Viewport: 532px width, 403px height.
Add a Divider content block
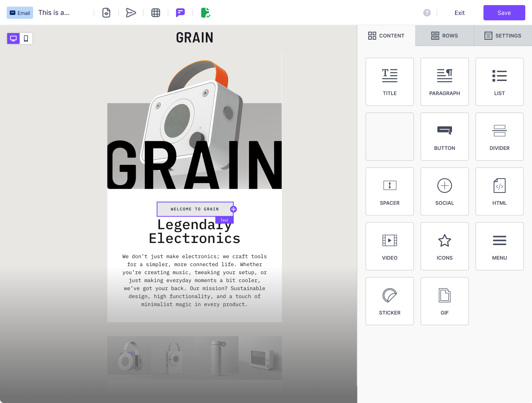click(499, 137)
